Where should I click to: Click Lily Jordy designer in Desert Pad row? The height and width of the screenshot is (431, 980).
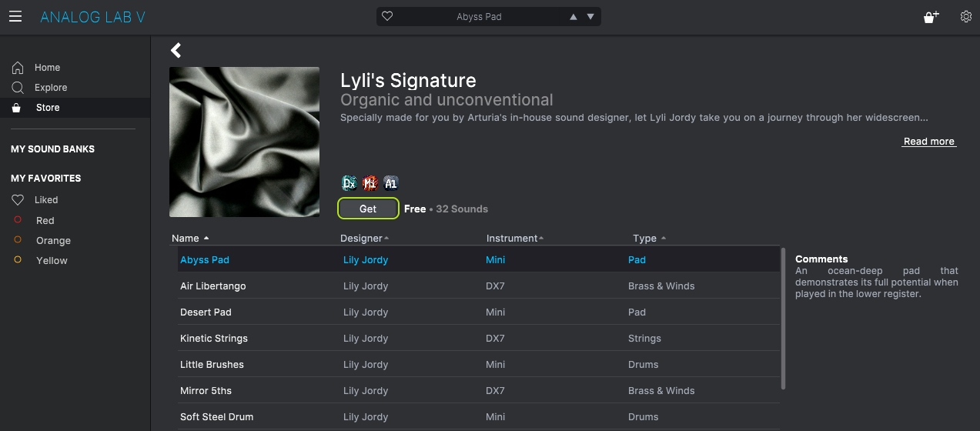tap(366, 312)
